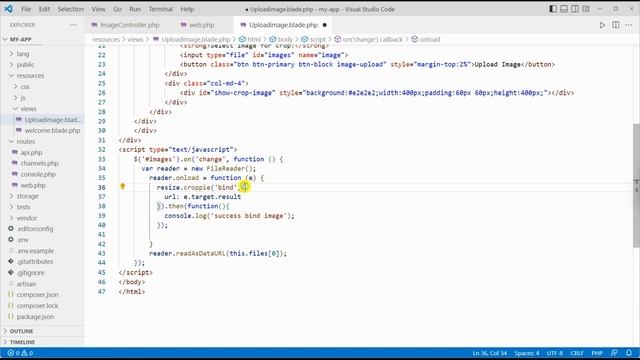The width and height of the screenshot is (640, 360).
Task: Open the File menu
Action: pyautogui.click(x=26, y=9)
